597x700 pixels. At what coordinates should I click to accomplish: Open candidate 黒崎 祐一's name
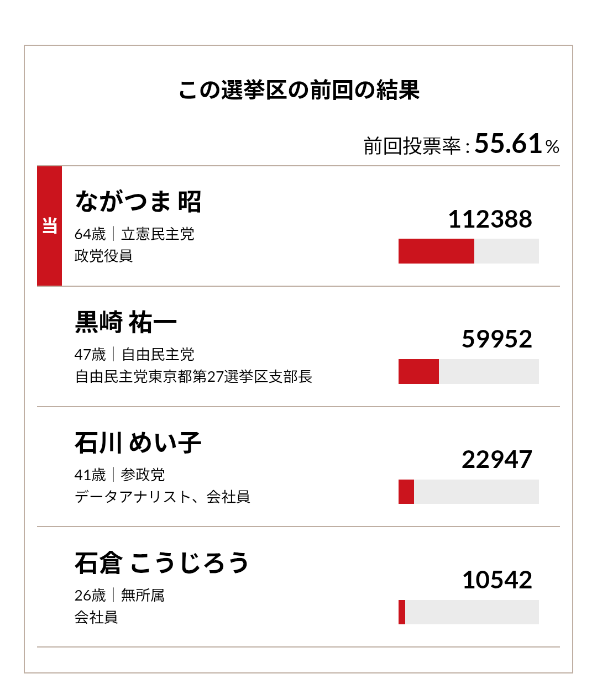[125, 322]
